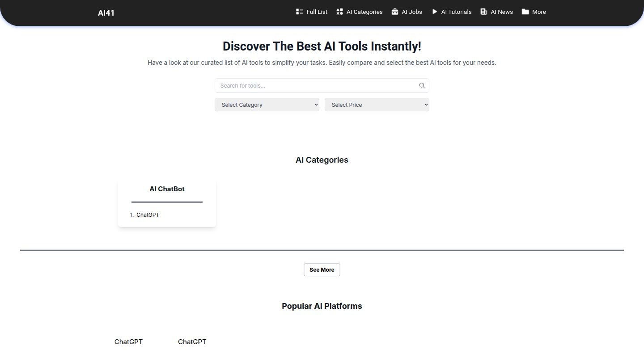This screenshot has height=362, width=644.
Task: Open the AI Jobs menu label
Action: pyautogui.click(x=411, y=12)
